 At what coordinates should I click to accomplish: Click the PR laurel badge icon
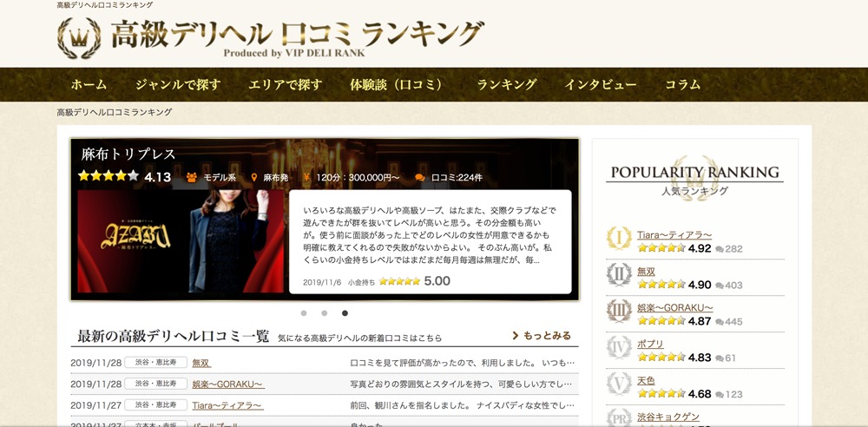[619, 417]
